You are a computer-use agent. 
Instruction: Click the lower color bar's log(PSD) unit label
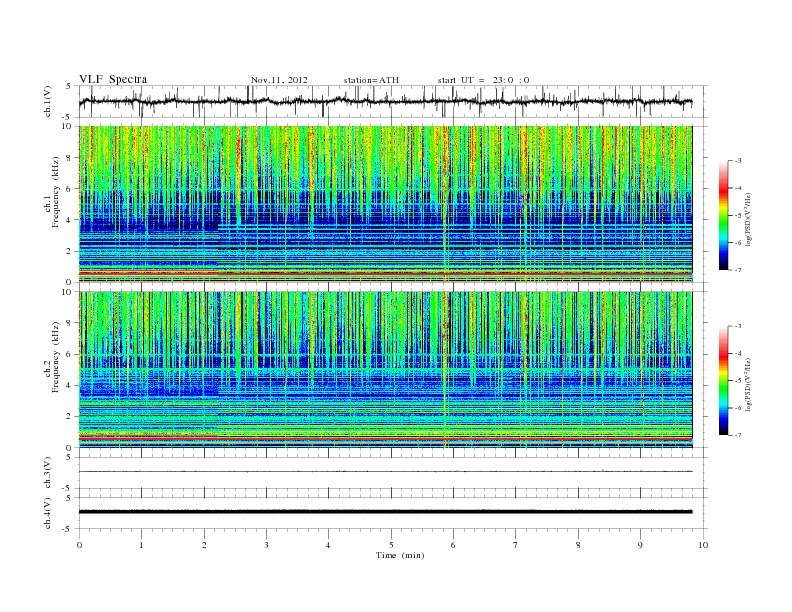click(x=748, y=384)
